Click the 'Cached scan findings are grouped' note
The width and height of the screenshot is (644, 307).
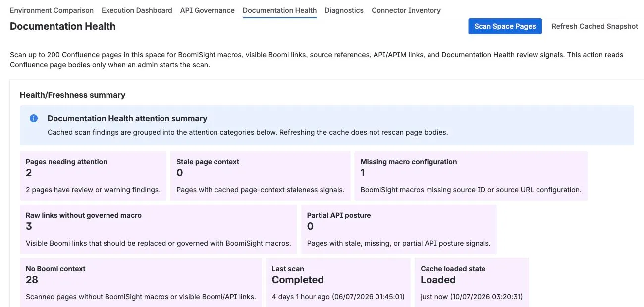point(248,132)
